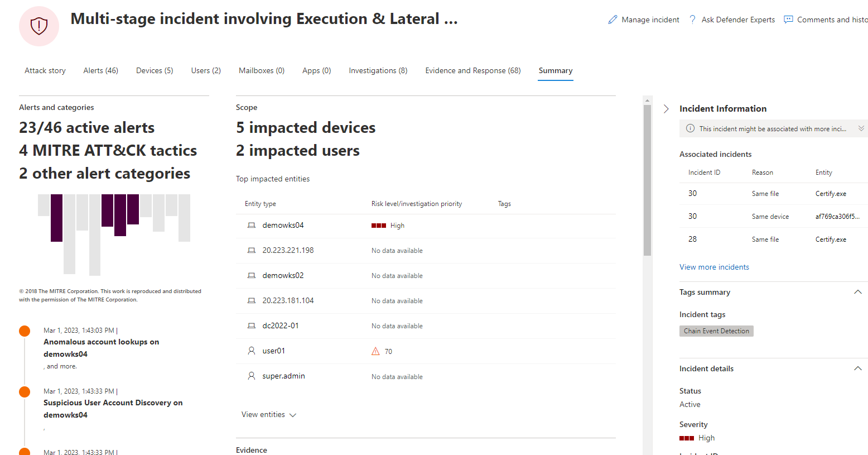Click the warning triangle icon for user01
Screen dimensions: 868x455
(x=375, y=351)
